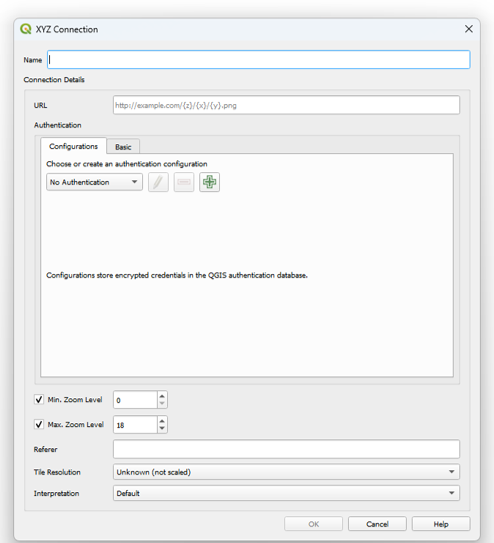
Task: Click the QGIS logo in title bar
Action: [26, 29]
